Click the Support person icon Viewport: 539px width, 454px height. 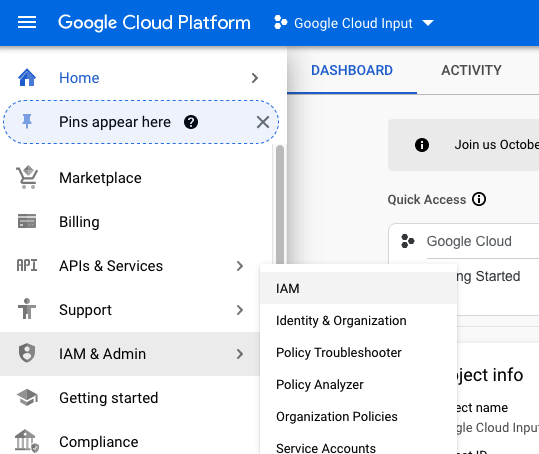click(27, 309)
